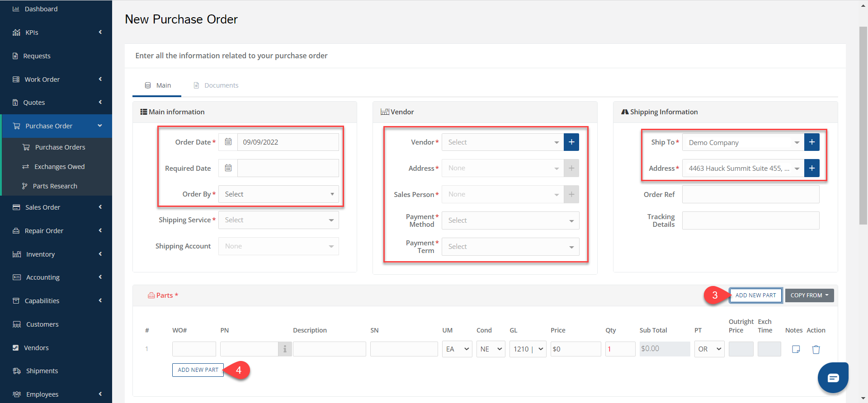Click the Repair Order icon in sidebar

point(16,231)
